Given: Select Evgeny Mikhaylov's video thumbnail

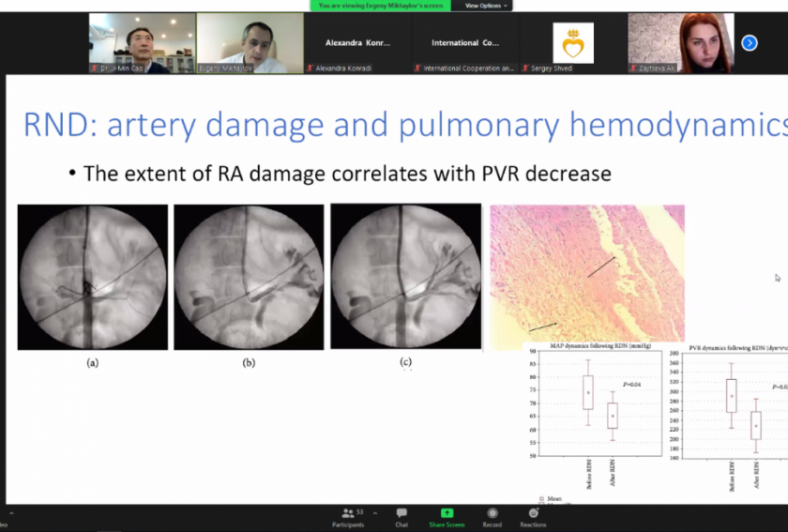Looking at the screenshot, I should [250, 42].
